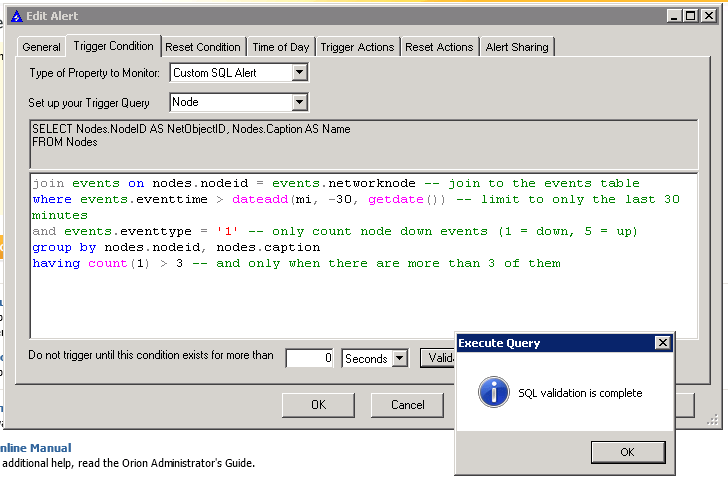Open the Online Manual link
Viewport: 728px width, 478px height.
(35, 448)
